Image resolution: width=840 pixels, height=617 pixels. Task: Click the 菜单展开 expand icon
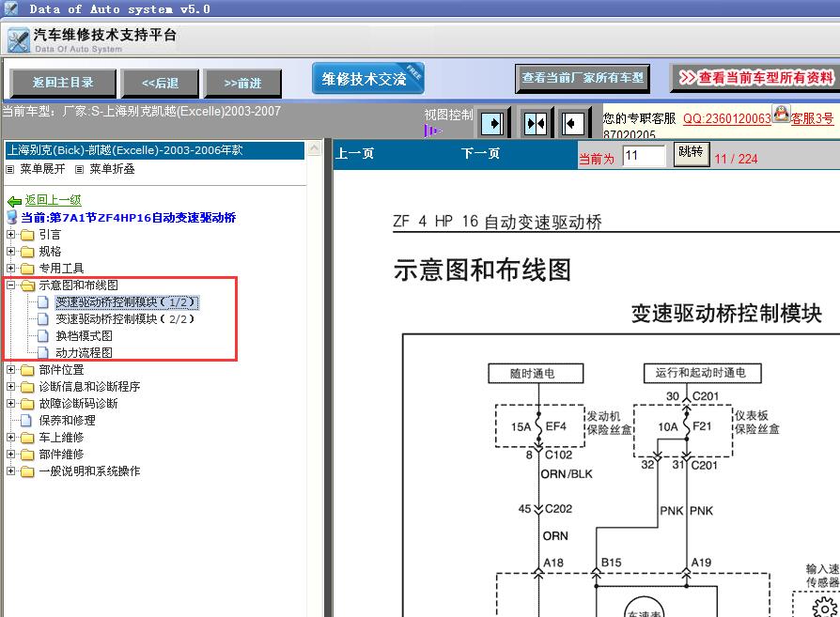coord(10,170)
